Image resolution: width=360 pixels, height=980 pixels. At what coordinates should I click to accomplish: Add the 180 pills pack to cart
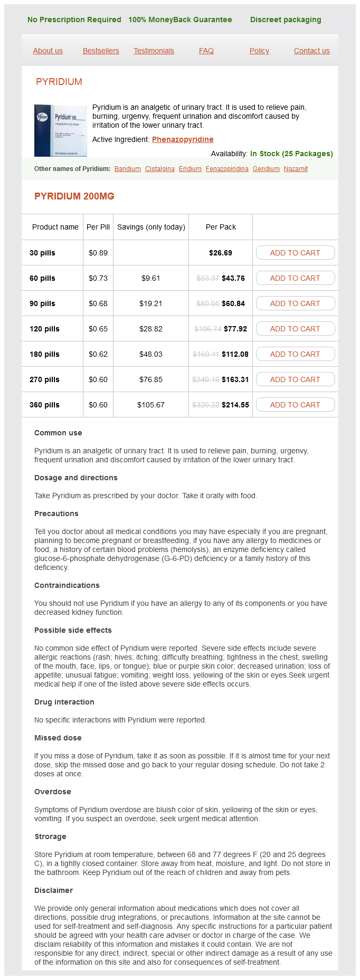pyautogui.click(x=295, y=354)
